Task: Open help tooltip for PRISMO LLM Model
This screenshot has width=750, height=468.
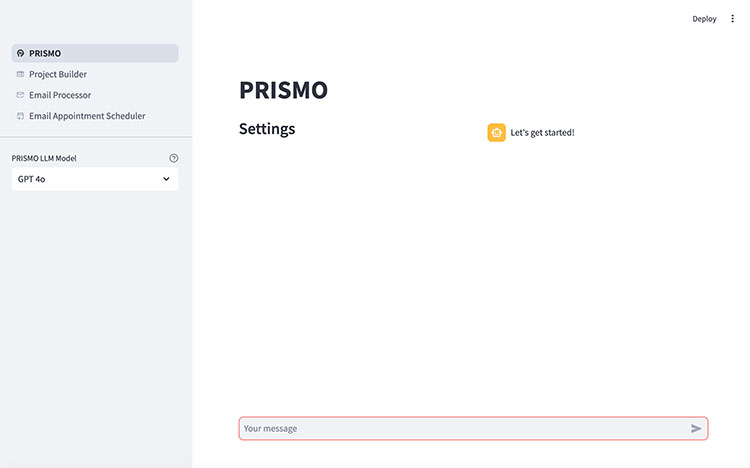Action: [x=174, y=158]
